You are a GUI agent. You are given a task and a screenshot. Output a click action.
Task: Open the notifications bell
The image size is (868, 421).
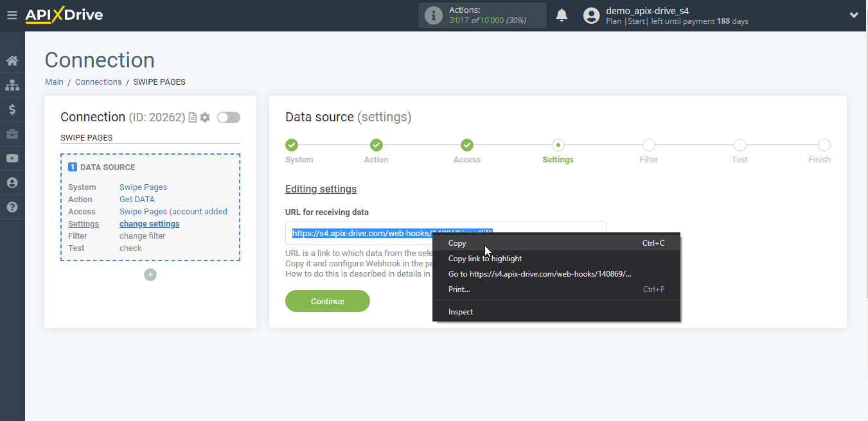click(562, 15)
